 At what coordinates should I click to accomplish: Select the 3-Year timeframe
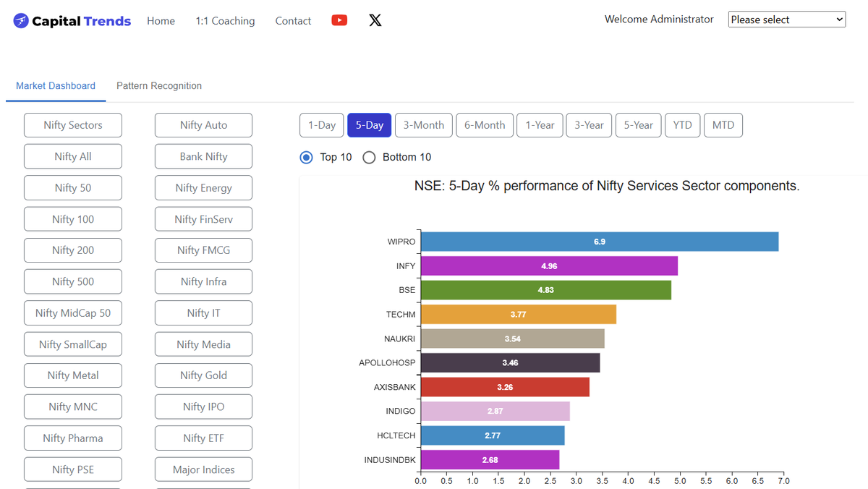click(x=589, y=125)
